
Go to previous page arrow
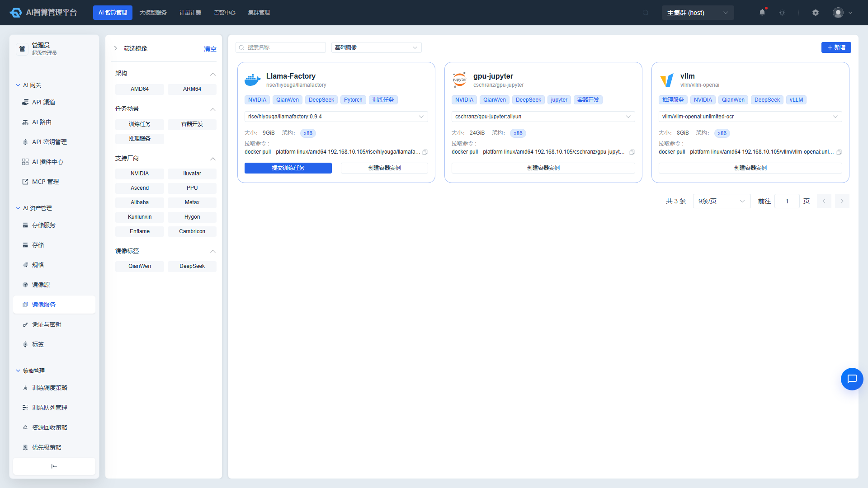click(x=824, y=201)
